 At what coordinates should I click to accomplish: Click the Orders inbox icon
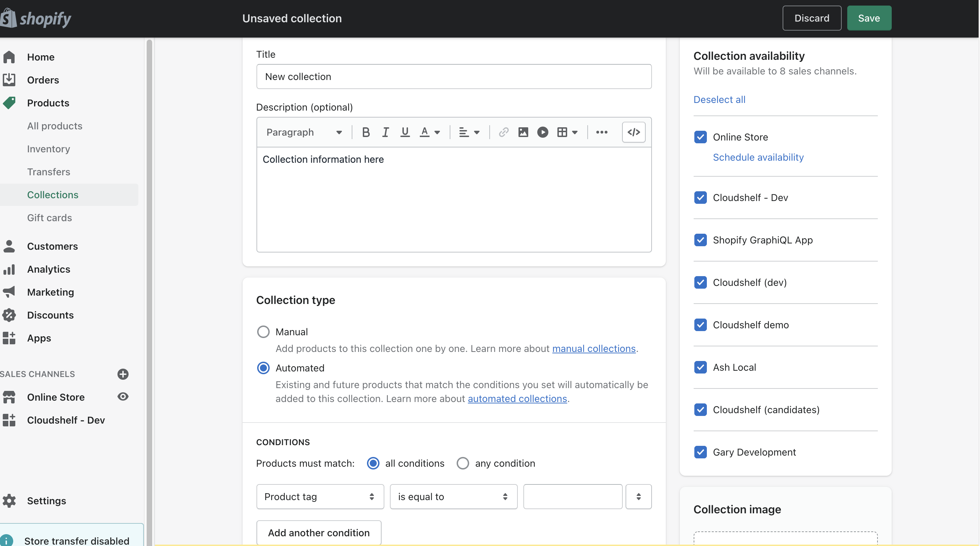[x=9, y=80]
